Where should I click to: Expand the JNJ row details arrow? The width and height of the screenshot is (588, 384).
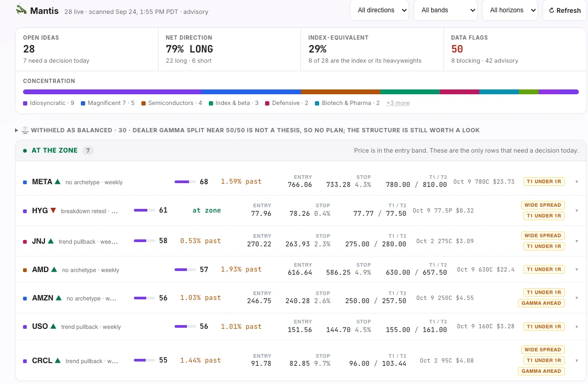577,241
